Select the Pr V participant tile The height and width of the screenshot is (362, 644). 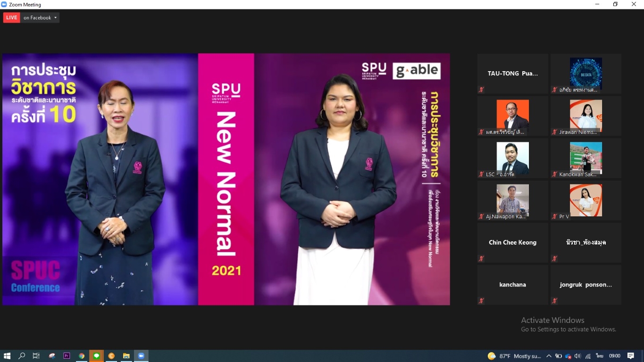(586, 200)
